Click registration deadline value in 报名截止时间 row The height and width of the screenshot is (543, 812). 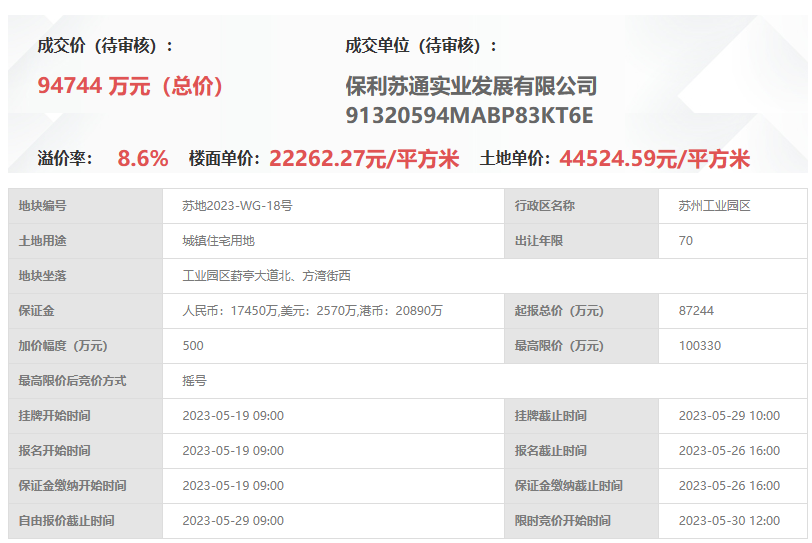tap(729, 451)
